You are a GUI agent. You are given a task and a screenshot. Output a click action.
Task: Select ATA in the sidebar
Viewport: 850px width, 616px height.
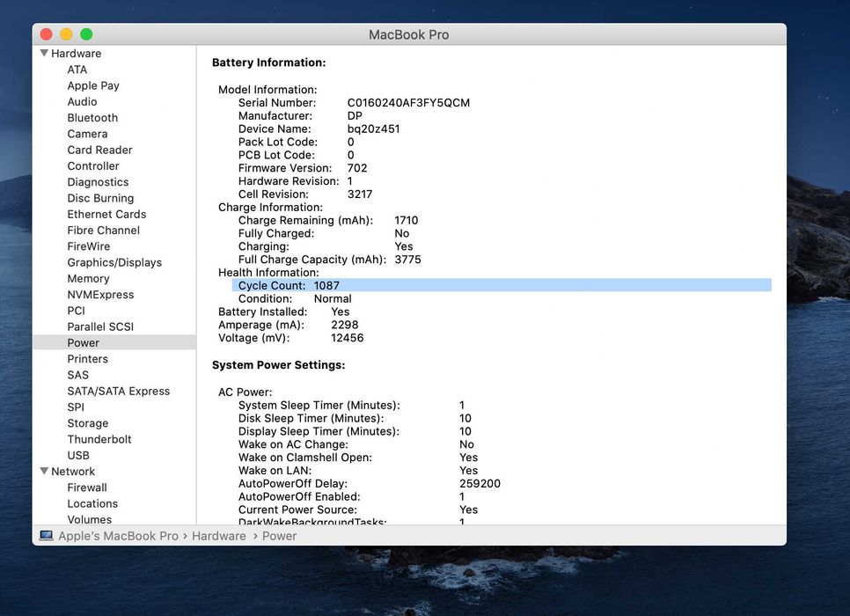click(77, 70)
